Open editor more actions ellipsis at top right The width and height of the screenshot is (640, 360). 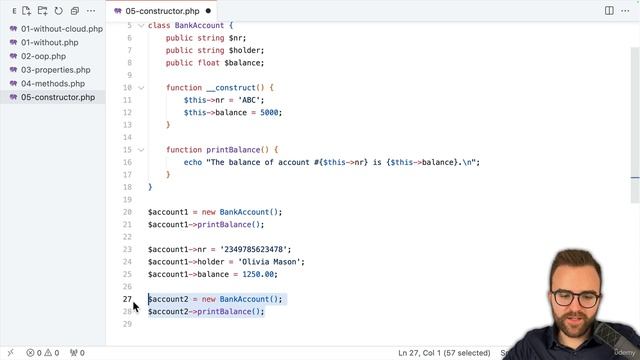click(x=625, y=11)
